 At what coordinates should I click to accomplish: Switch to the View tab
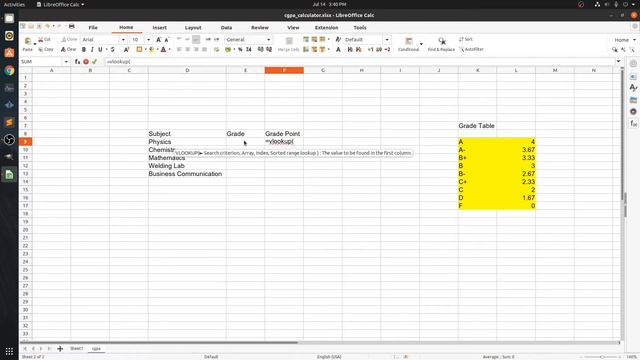coord(293,27)
